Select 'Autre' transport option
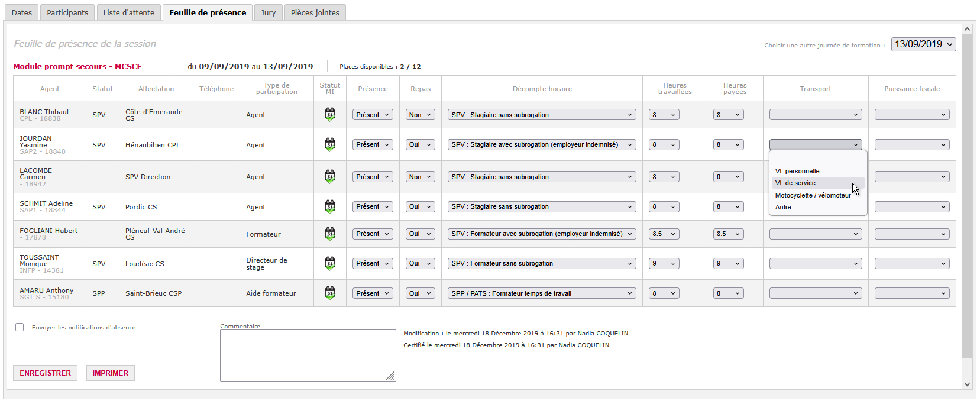The height and width of the screenshot is (404, 980). tap(818, 207)
